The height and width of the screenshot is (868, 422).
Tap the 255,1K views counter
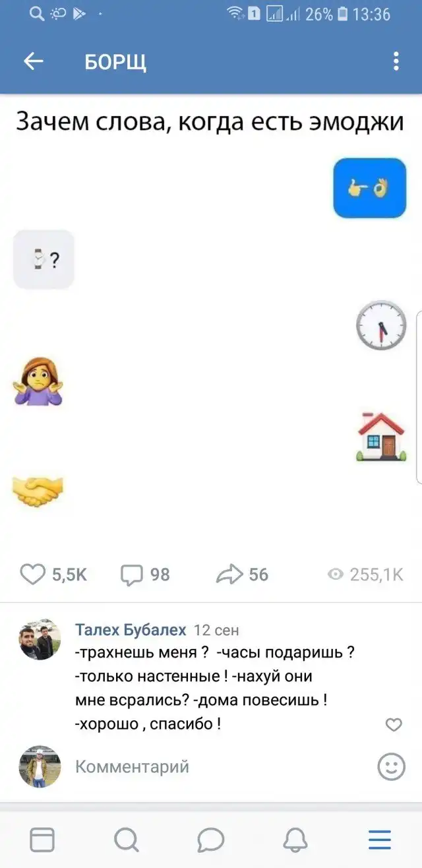pyautogui.click(x=365, y=574)
